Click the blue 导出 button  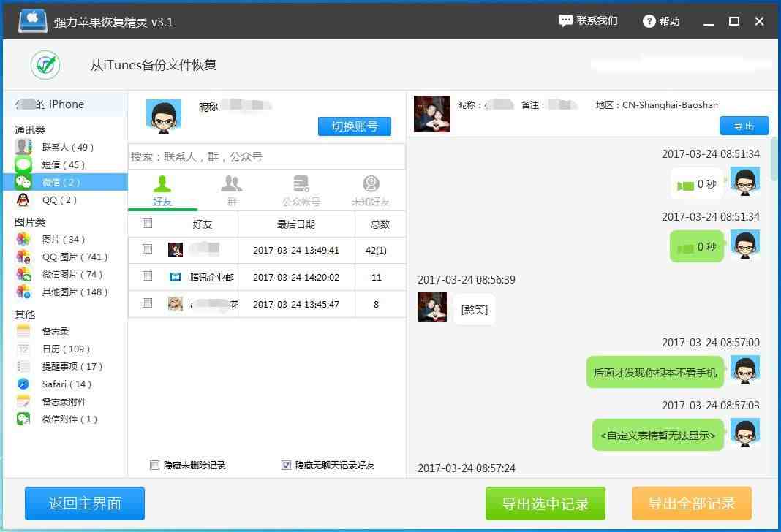pos(744,126)
